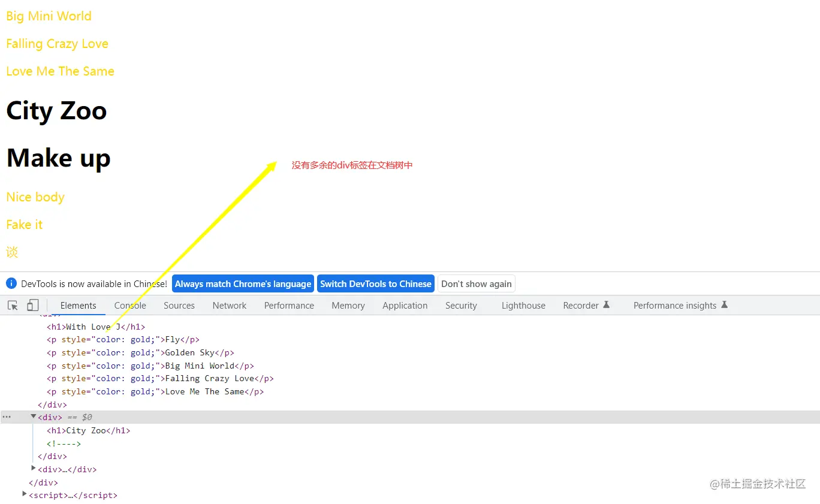Open the Performance insights tab

click(x=675, y=306)
